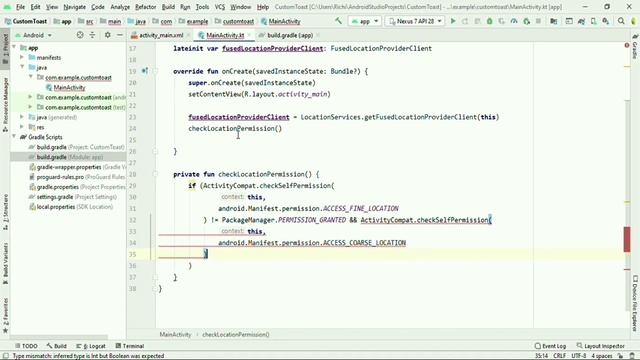This screenshot has height=360, width=640.
Task: Run the app with the green play button
Action: [x=453, y=21]
